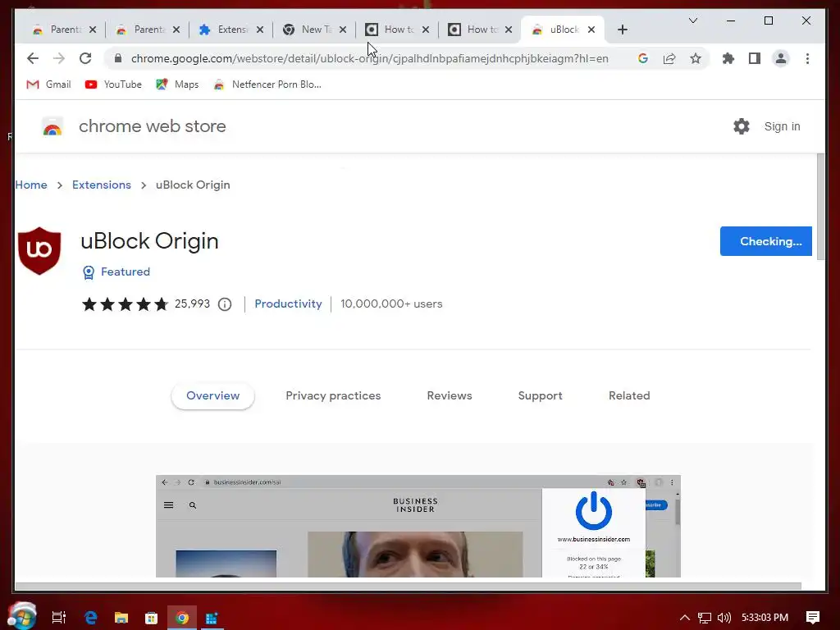Expand the tab search chevron
This screenshot has height=630, width=840.
pos(692,21)
